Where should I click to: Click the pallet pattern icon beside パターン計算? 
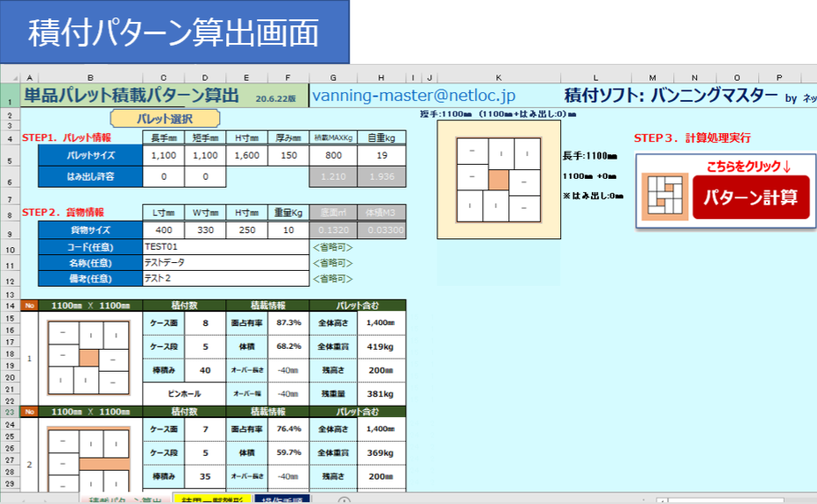click(663, 197)
